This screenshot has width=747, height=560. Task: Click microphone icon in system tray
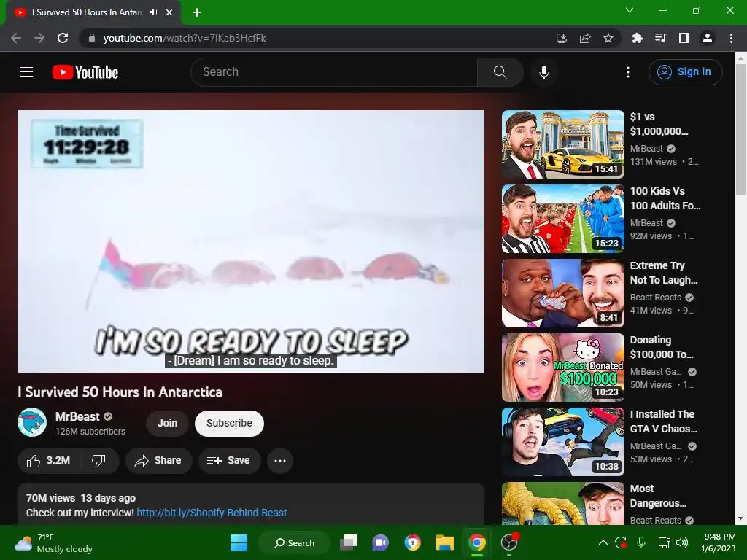[x=641, y=542]
